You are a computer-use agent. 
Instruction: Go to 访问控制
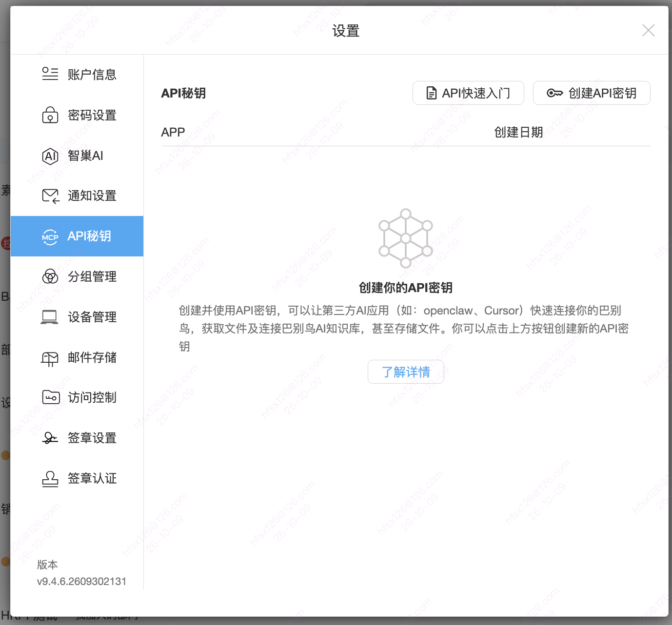(x=77, y=397)
